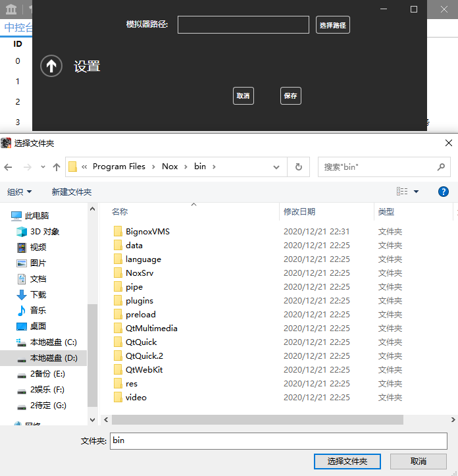Open the view options dropdown arrow
This screenshot has width=458, height=476.
click(416, 192)
